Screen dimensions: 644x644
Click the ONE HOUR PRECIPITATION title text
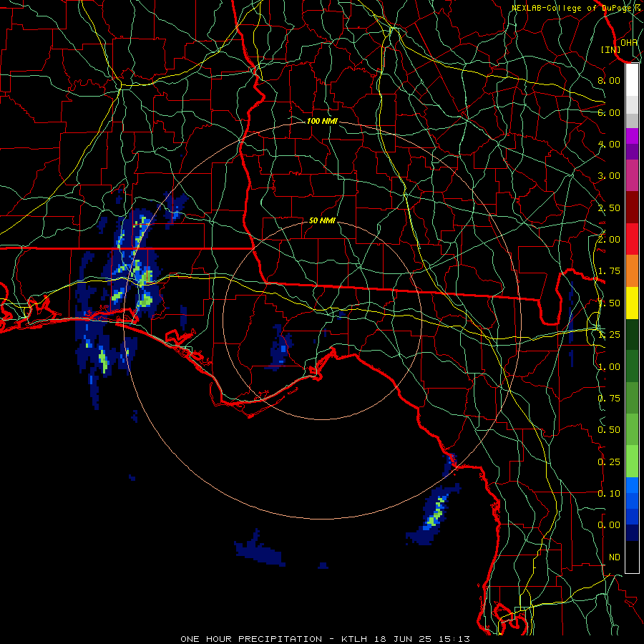251,639
